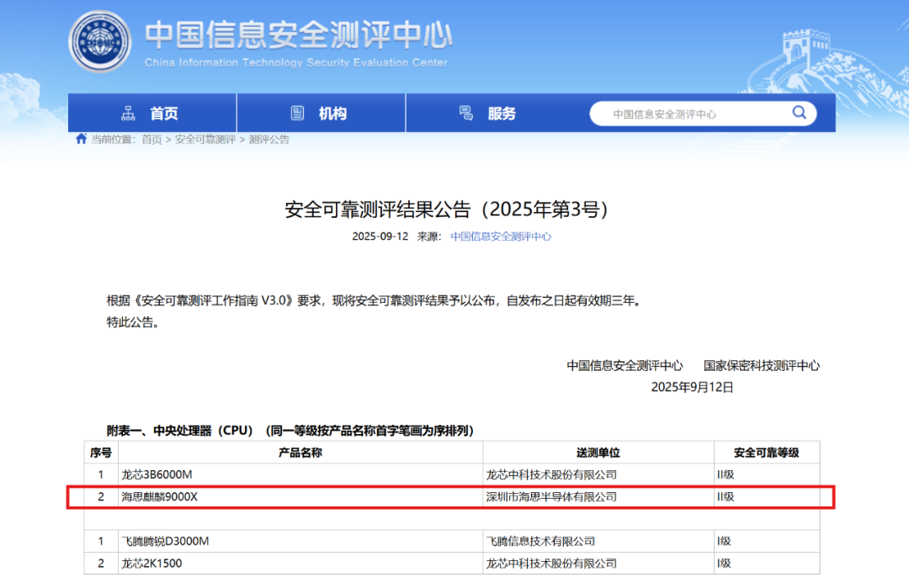Go to 首页 in the breadcrumb

[151, 140]
